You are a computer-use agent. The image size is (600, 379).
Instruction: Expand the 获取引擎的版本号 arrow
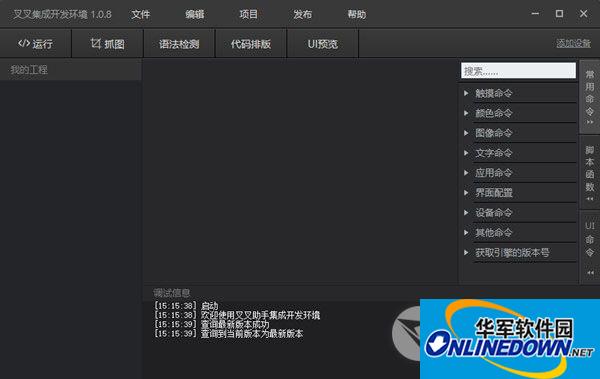pos(466,252)
